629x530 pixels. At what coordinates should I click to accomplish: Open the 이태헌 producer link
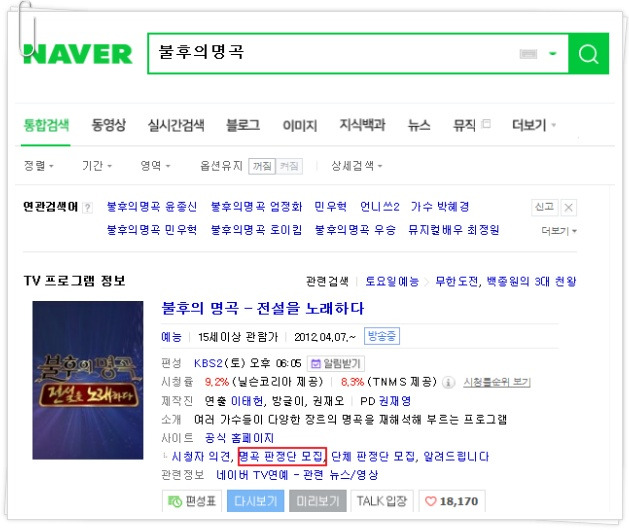click(x=247, y=401)
